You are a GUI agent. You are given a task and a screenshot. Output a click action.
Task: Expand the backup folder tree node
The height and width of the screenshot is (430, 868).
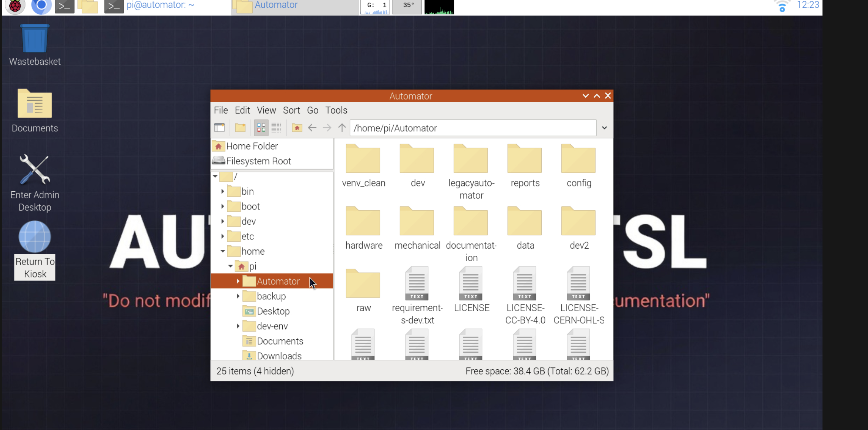coord(238,296)
